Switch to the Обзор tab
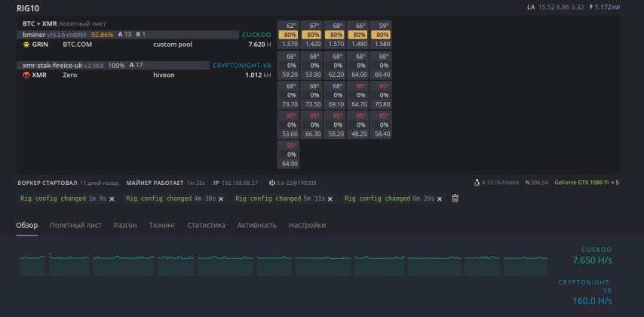644x317 pixels. point(27,226)
